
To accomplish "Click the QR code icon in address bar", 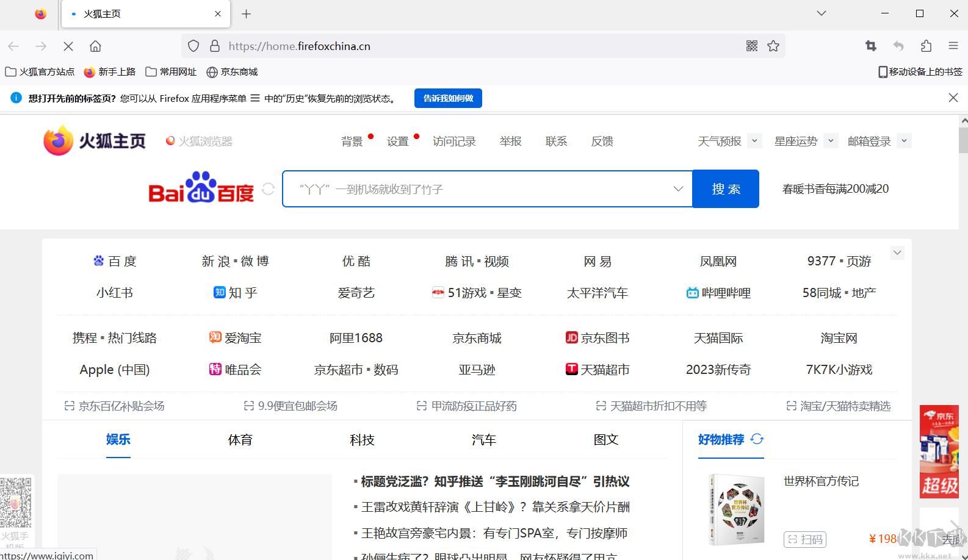I will coord(752,46).
